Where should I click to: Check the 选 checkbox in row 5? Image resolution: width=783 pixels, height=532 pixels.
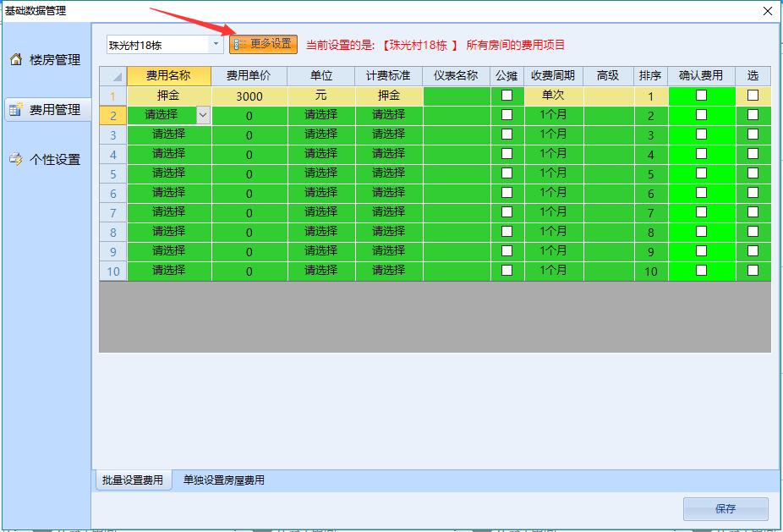click(753, 173)
